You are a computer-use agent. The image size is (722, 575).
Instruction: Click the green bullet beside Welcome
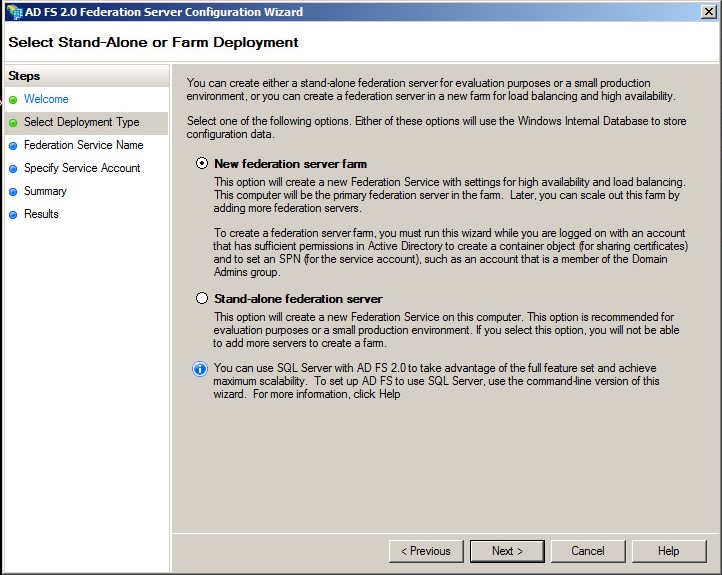(x=13, y=99)
